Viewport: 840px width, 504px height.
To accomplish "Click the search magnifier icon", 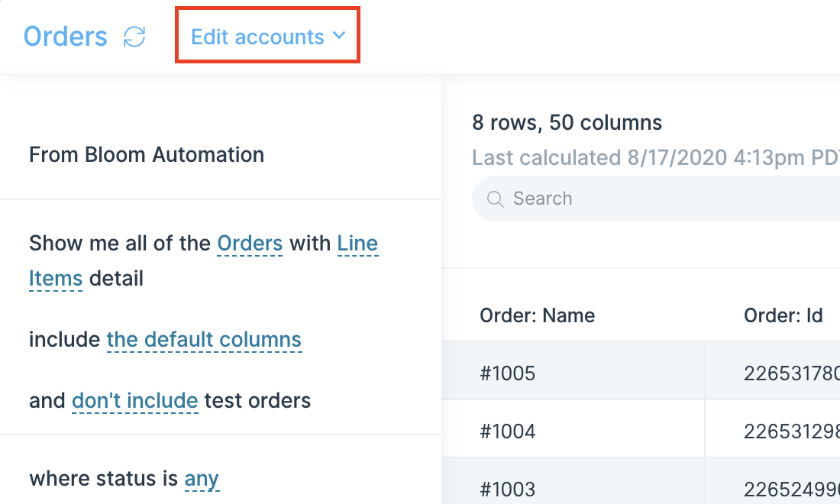I will coord(495,199).
